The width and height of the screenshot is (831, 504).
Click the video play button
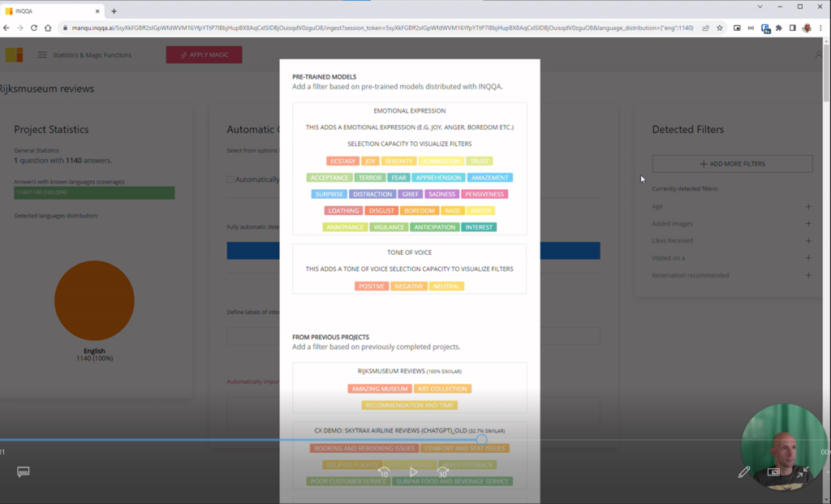tap(413, 472)
